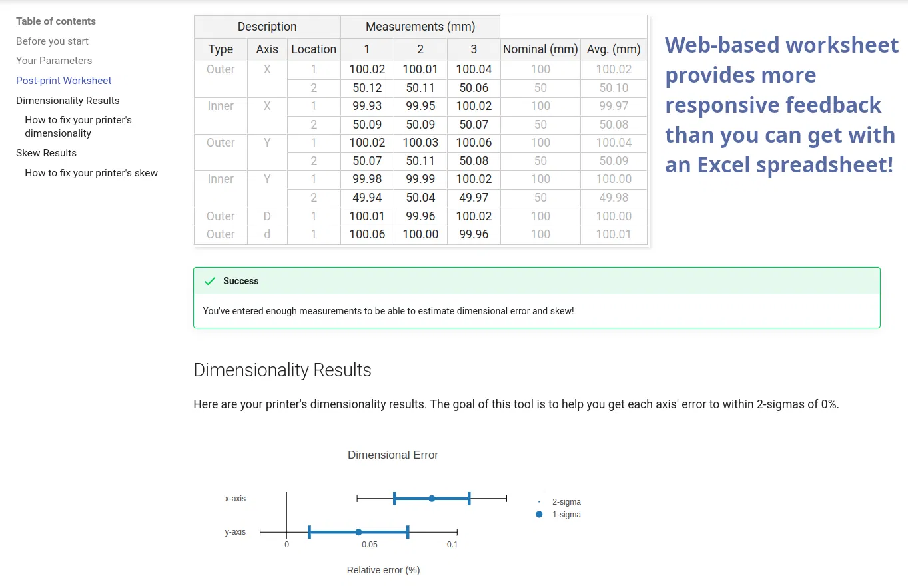Select the 49.94 Inner Y measurement field

[x=367, y=198]
